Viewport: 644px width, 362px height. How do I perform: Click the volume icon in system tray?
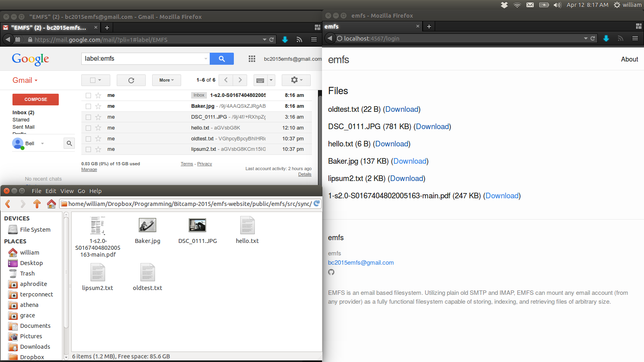pos(557,5)
